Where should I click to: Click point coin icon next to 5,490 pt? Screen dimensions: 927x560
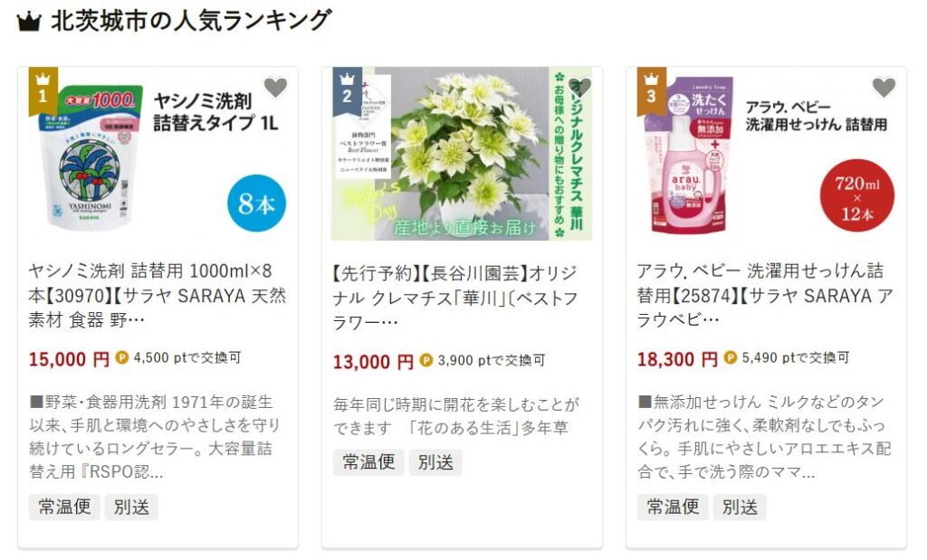click(731, 357)
